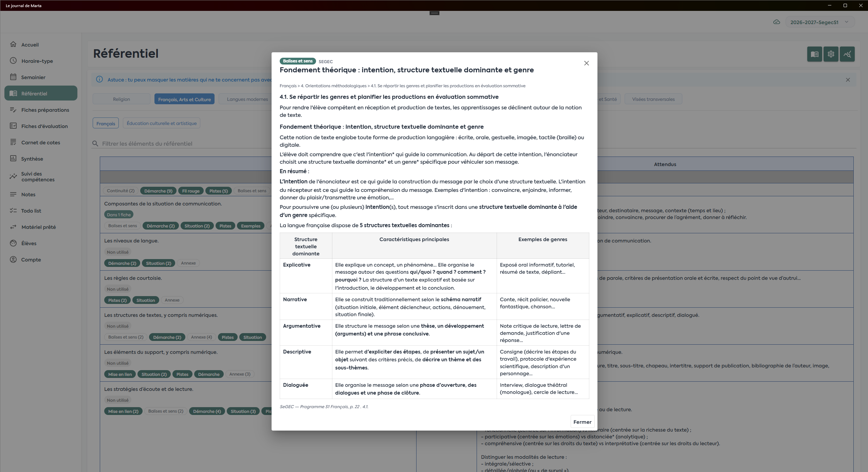Open the Semainier calendar icon
The height and width of the screenshot is (472, 868).
(x=13, y=77)
